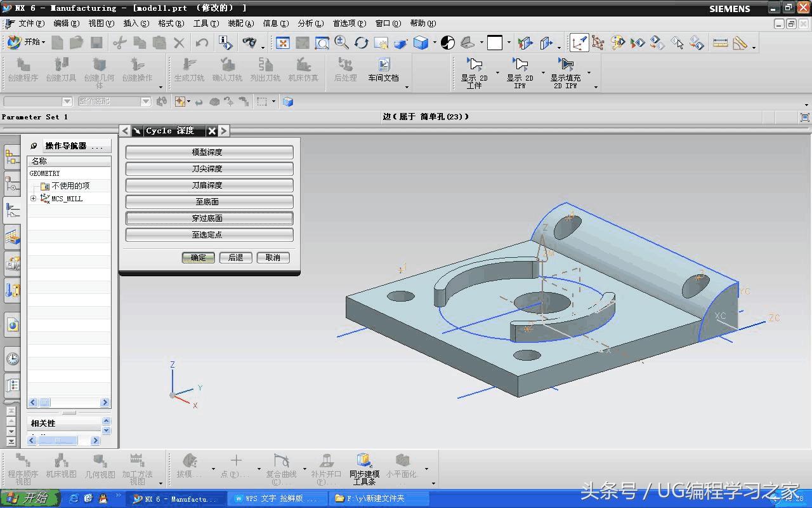Toggle the shaded/wireframe half-circle icon

448,43
